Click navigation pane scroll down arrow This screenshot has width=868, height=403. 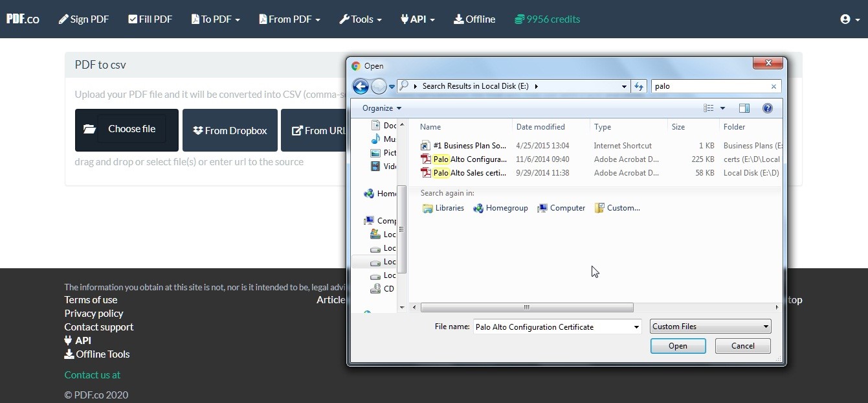(x=402, y=307)
